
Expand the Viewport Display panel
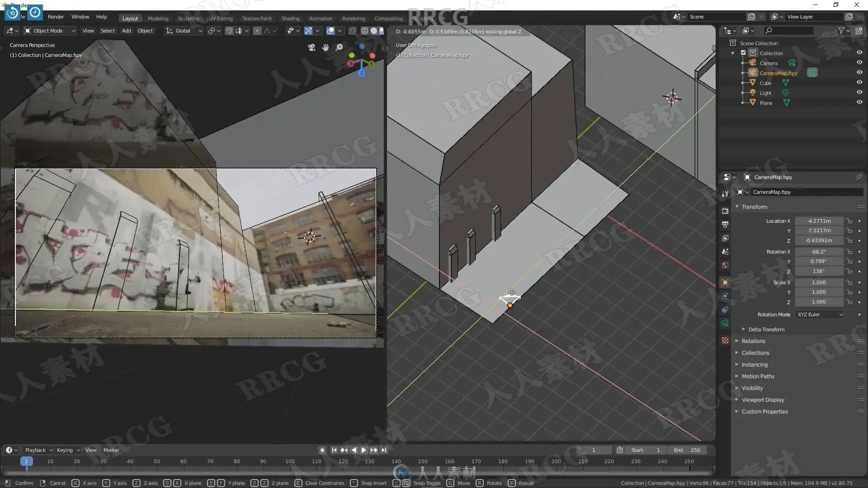click(763, 400)
